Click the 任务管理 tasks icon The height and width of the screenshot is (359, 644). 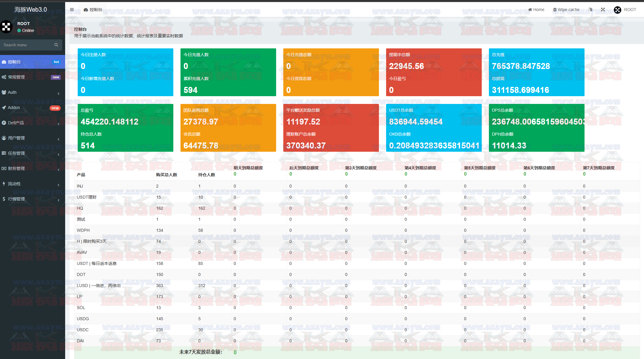[x=4, y=153]
